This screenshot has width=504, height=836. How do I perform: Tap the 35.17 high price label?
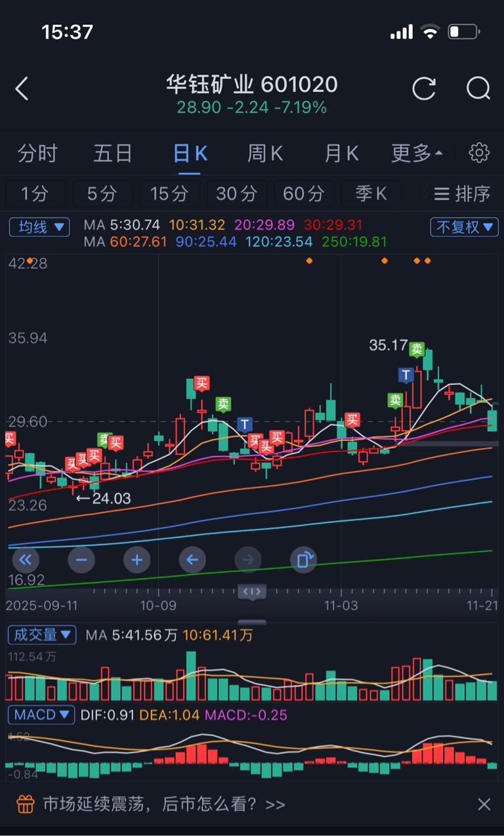pos(388,345)
